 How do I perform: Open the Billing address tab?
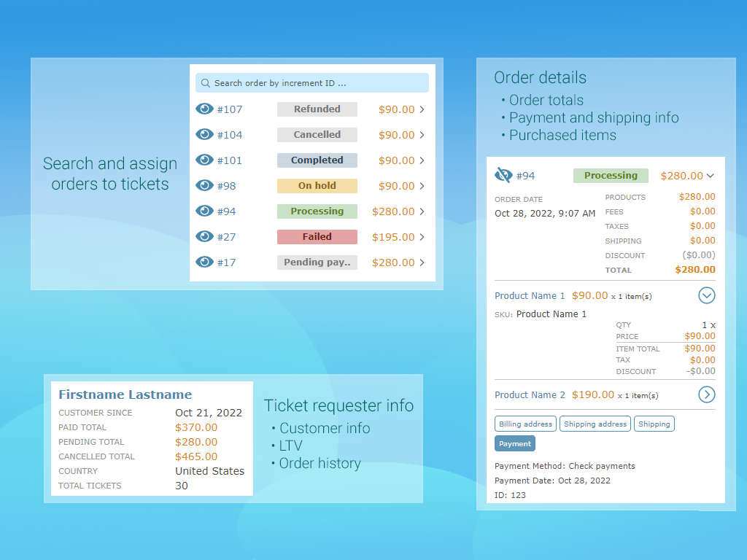click(x=525, y=424)
